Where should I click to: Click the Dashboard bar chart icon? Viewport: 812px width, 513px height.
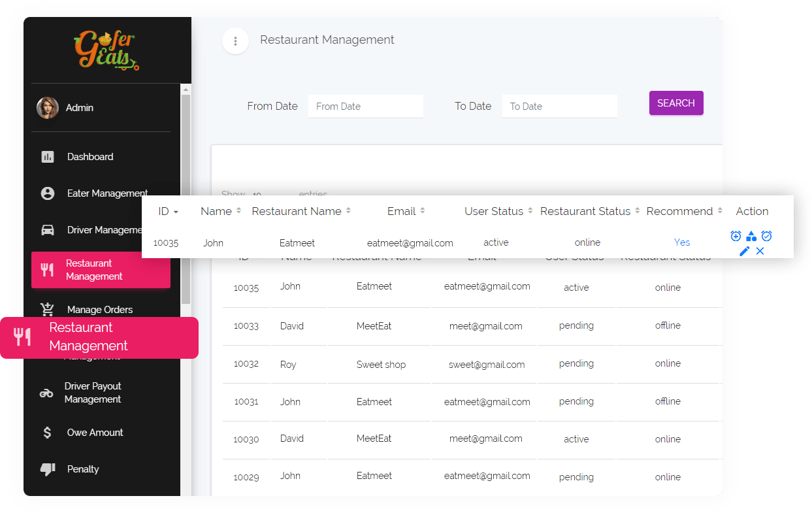tap(47, 157)
